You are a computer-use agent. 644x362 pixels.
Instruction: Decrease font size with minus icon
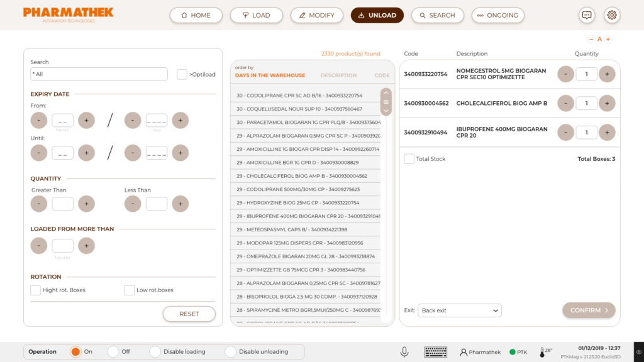tap(591, 40)
